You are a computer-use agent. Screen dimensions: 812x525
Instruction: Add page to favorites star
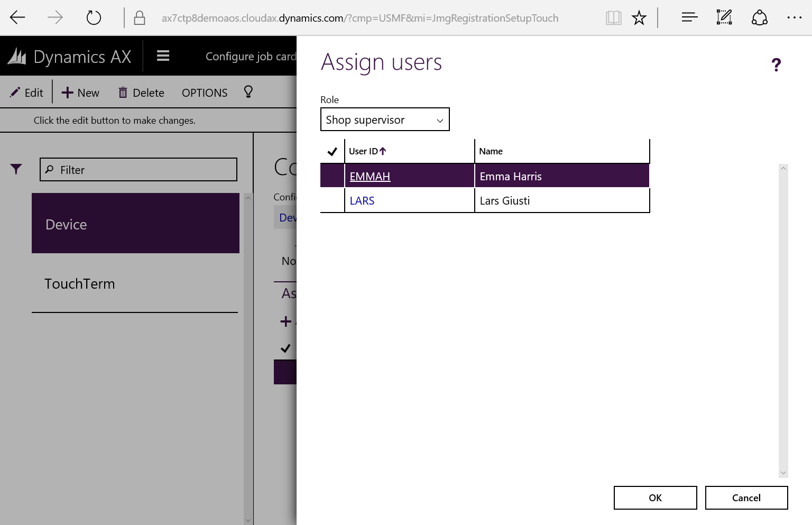tap(639, 18)
